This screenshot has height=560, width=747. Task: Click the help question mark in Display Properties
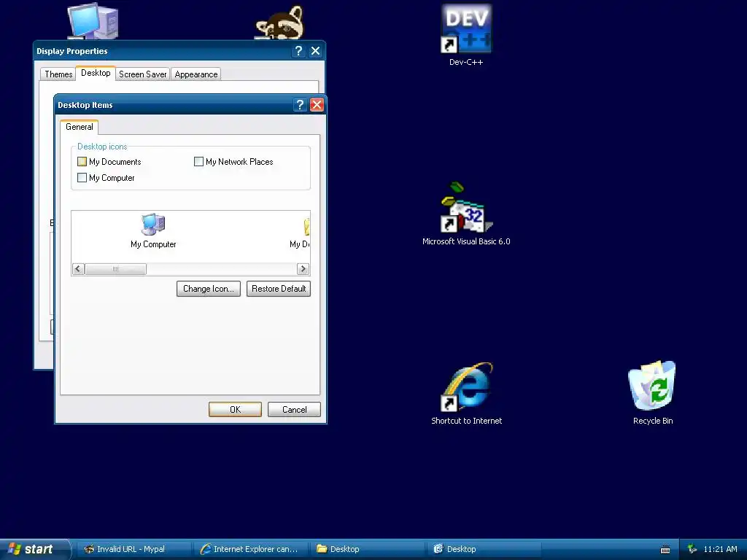click(298, 51)
